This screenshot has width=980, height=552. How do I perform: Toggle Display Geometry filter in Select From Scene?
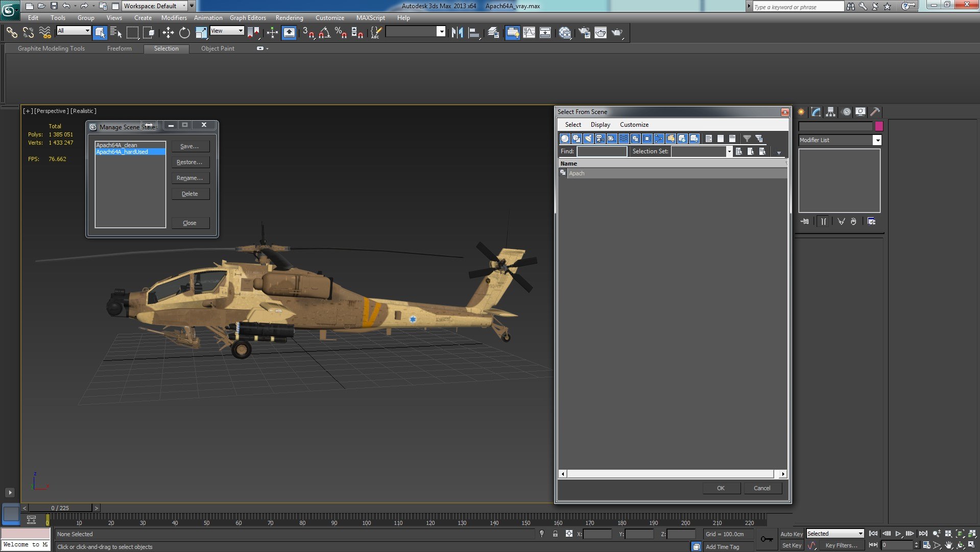tap(565, 139)
